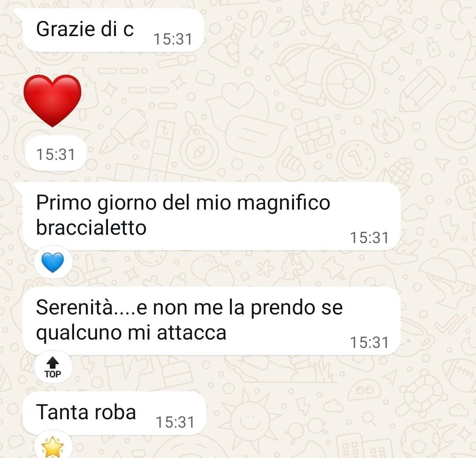This screenshot has width=476, height=458.
Task: Tap the large red heart emoji
Action: [x=52, y=101]
